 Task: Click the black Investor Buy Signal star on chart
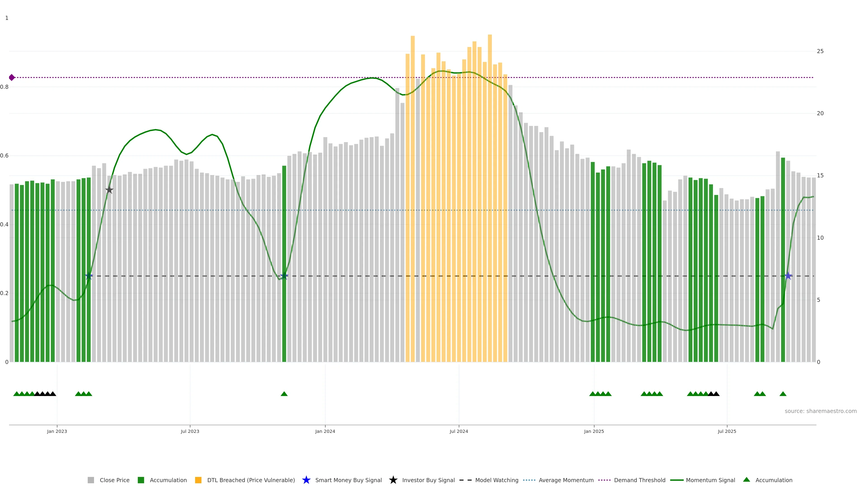[x=109, y=190]
